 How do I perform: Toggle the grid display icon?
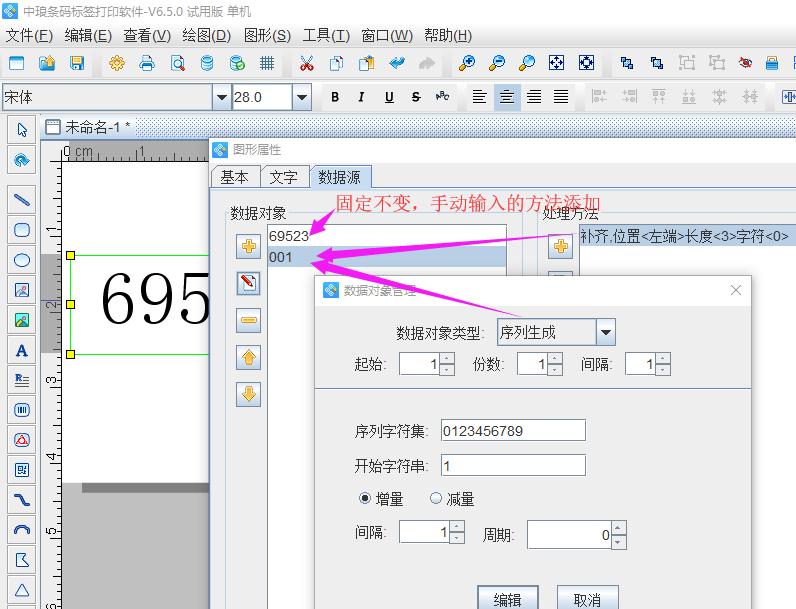[267, 63]
